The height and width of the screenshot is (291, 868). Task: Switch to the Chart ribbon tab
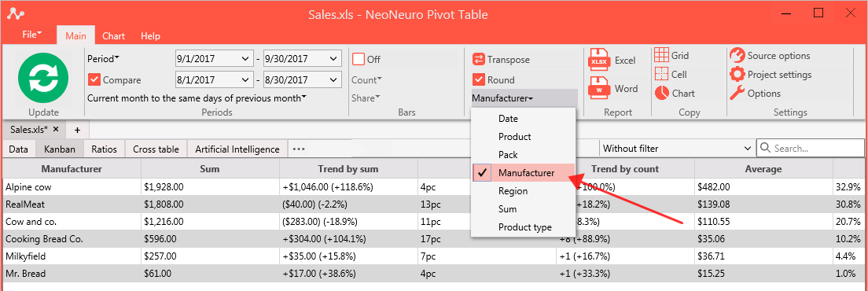coord(113,36)
